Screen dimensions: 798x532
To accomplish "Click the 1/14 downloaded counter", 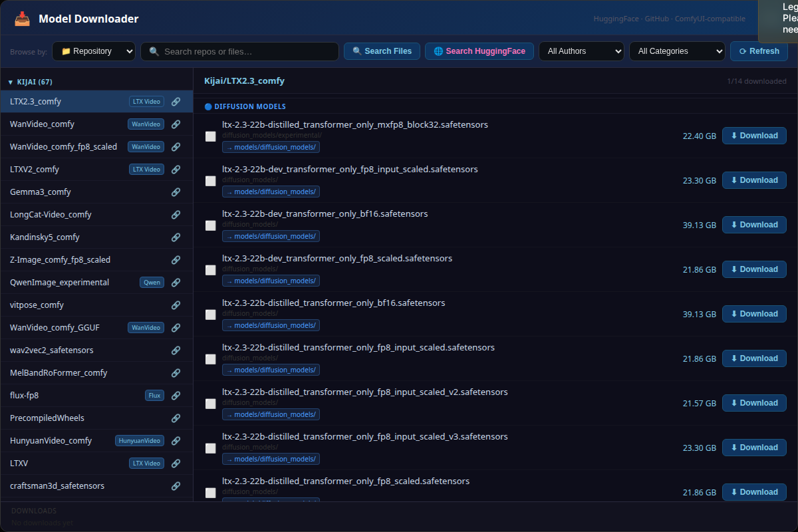I will (x=757, y=82).
